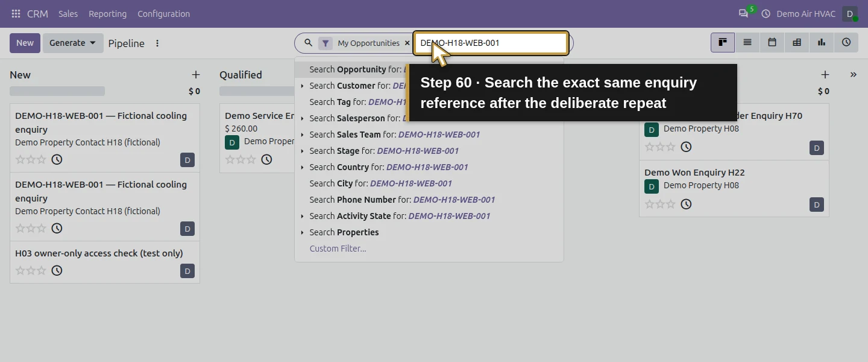Quick add record in rightmost column
The image size is (868, 362).
click(825, 75)
